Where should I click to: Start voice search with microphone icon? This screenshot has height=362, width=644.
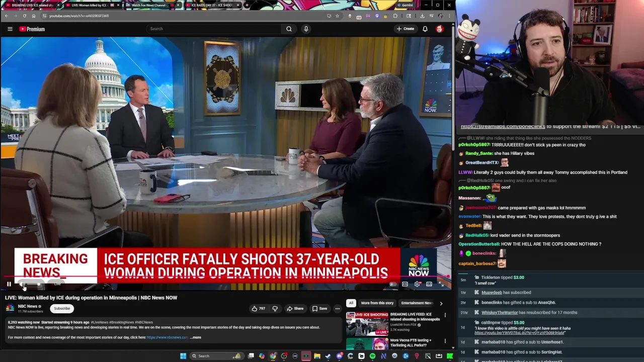coord(306,29)
